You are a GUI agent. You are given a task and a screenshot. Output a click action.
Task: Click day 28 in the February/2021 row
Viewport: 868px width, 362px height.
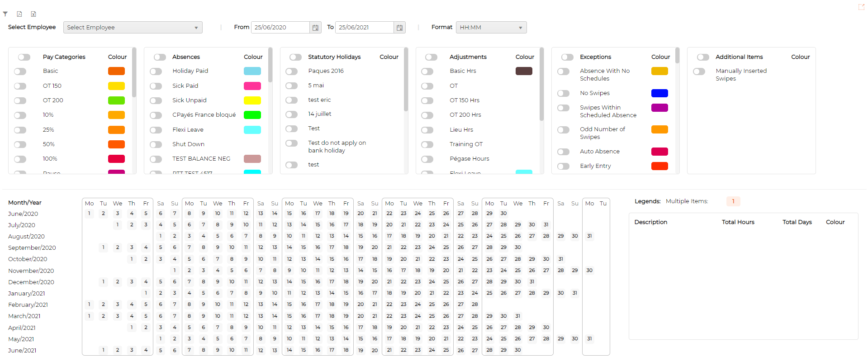[x=475, y=305]
